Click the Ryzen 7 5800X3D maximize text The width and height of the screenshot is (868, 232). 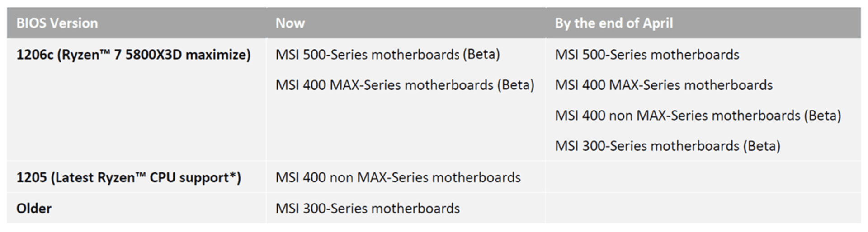coord(154,55)
